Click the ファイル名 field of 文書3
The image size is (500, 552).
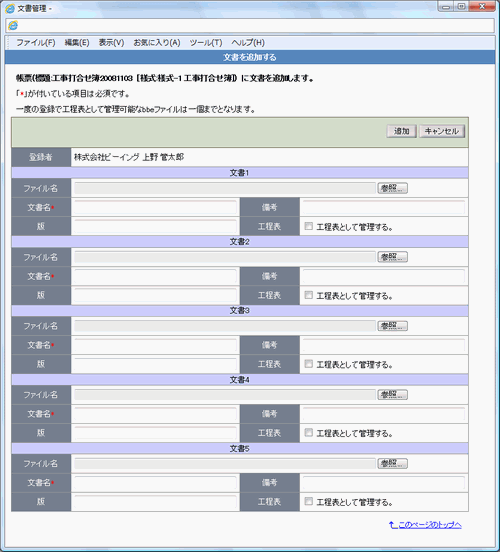point(225,326)
